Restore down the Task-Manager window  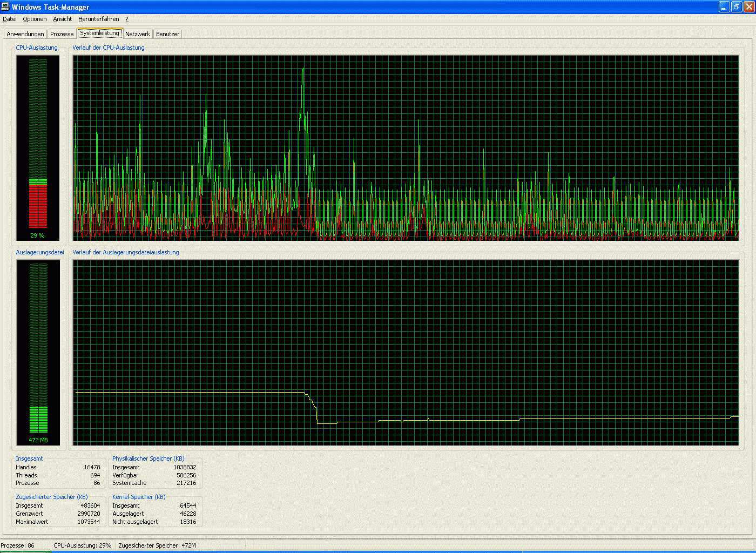737,6
